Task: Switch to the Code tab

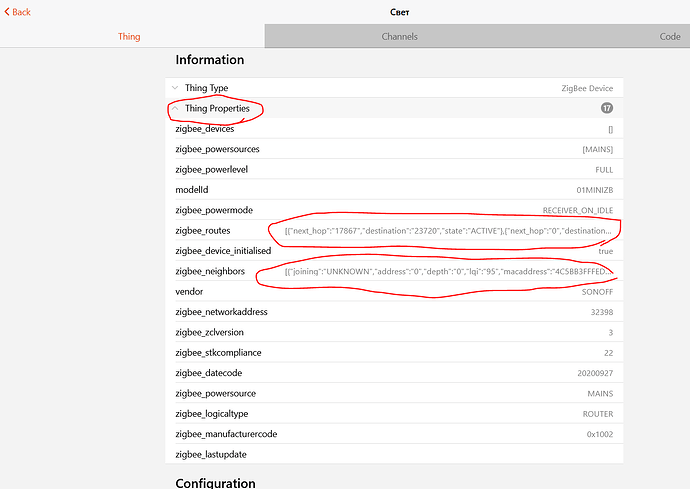Action: pyautogui.click(x=669, y=36)
